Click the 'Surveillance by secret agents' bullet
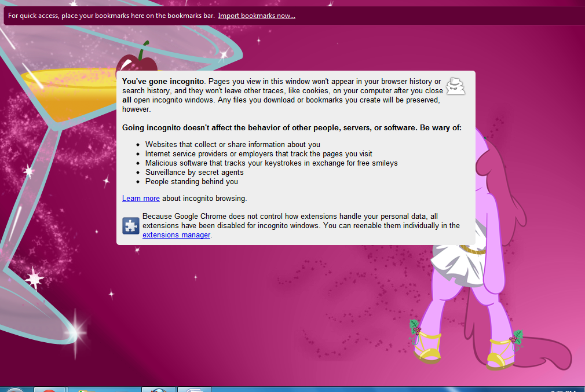The width and height of the screenshot is (585, 392). (195, 173)
